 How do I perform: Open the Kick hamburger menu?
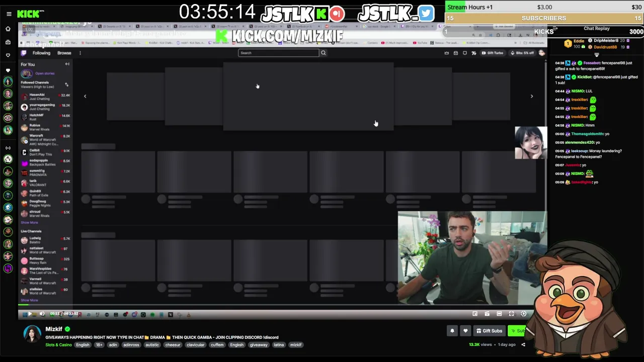(x=9, y=14)
